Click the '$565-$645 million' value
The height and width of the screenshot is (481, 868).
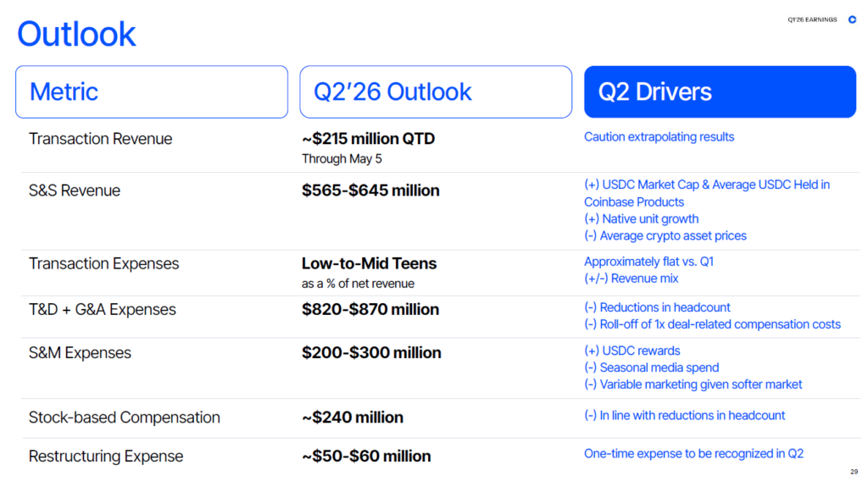370,191
